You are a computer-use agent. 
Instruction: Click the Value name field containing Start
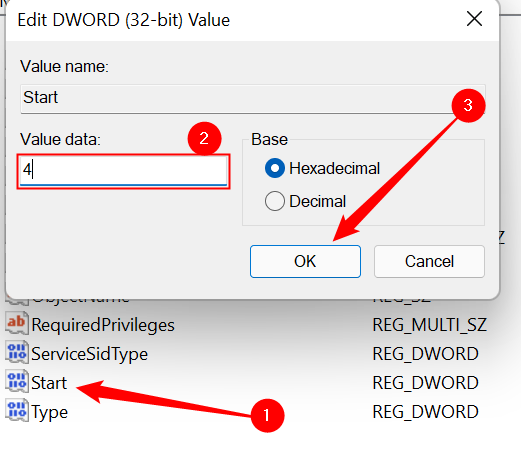pyautogui.click(x=253, y=99)
